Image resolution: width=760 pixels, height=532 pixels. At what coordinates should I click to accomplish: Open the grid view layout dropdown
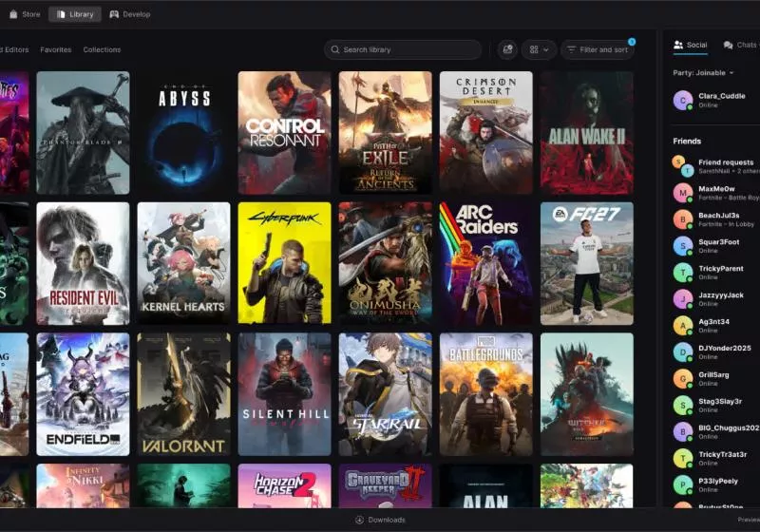coord(539,49)
